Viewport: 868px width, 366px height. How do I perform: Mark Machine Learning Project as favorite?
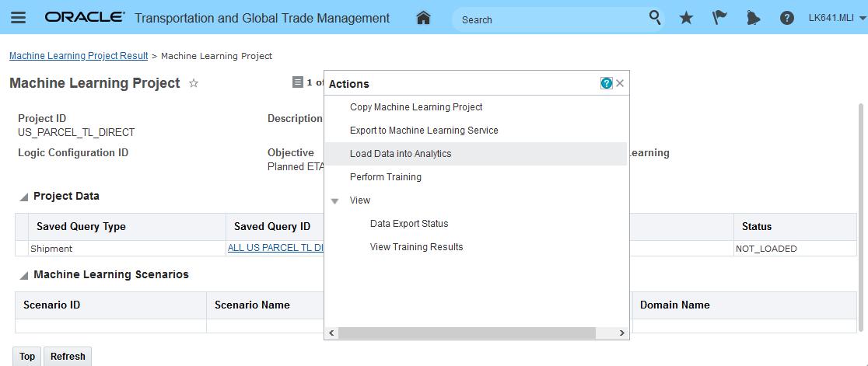(194, 83)
